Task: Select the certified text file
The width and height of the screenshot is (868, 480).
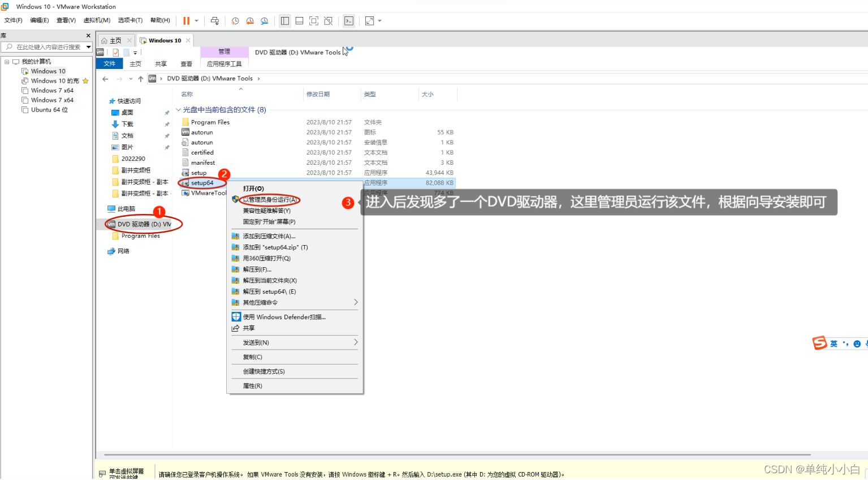Action: (x=202, y=153)
